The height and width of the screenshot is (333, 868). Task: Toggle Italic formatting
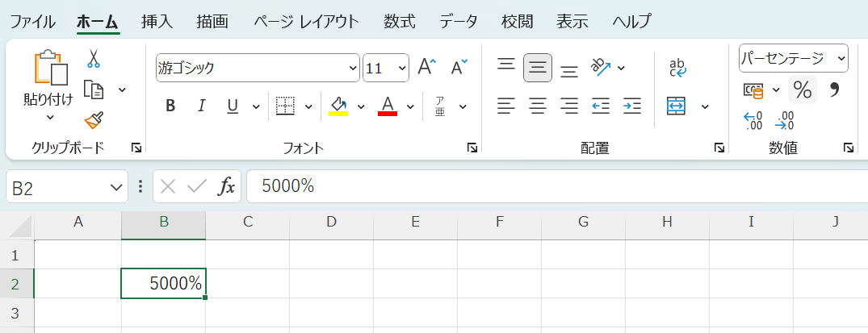click(201, 106)
